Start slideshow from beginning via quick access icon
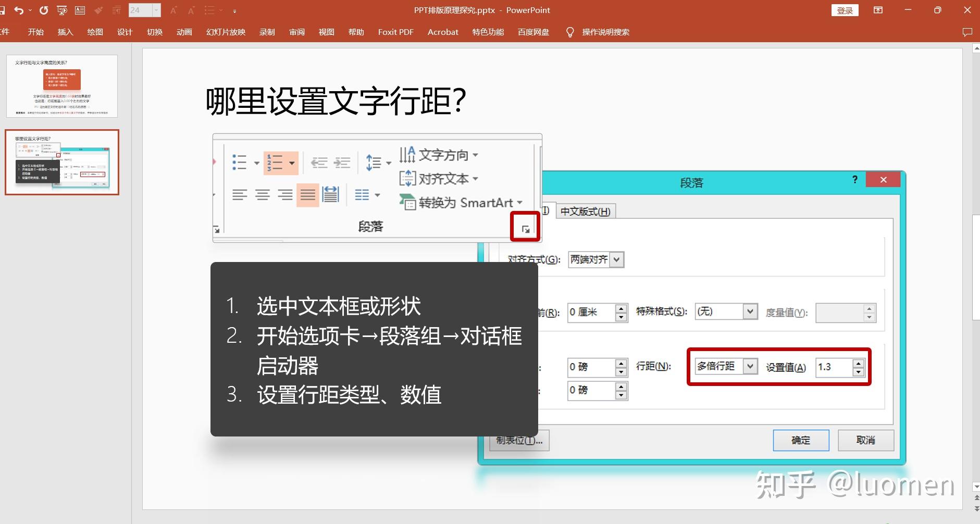This screenshot has width=980, height=524. (x=62, y=10)
